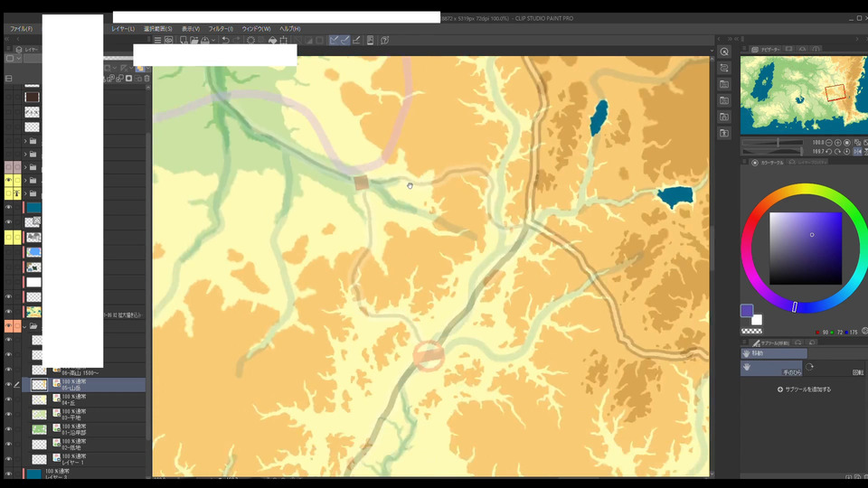Collapse the open layer folder with orange marker

tap(25, 326)
